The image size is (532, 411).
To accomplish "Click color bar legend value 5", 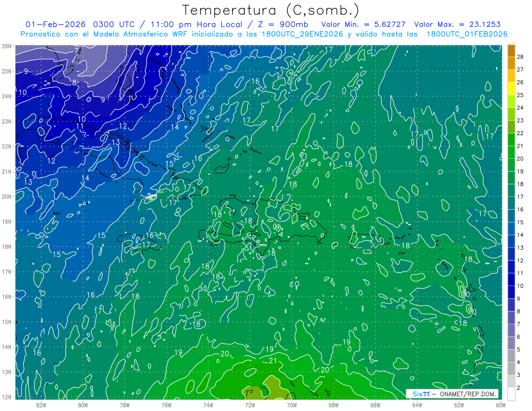I will tap(519, 350).
